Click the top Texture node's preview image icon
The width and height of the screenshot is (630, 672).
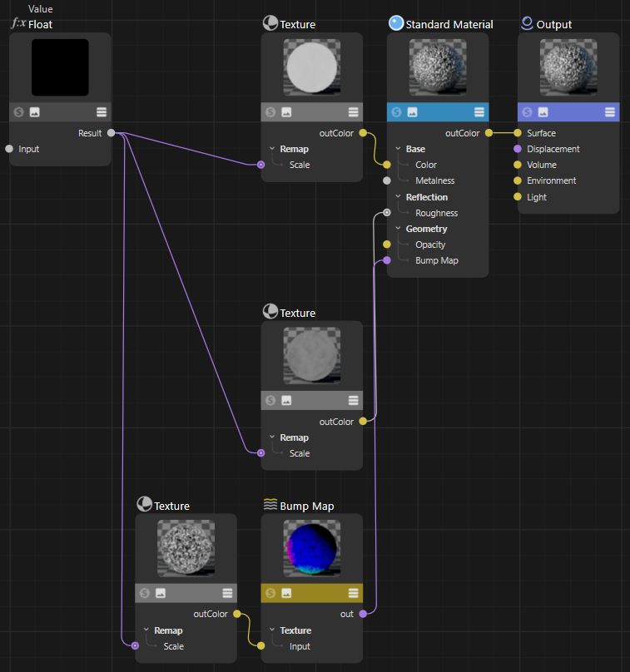click(x=286, y=112)
